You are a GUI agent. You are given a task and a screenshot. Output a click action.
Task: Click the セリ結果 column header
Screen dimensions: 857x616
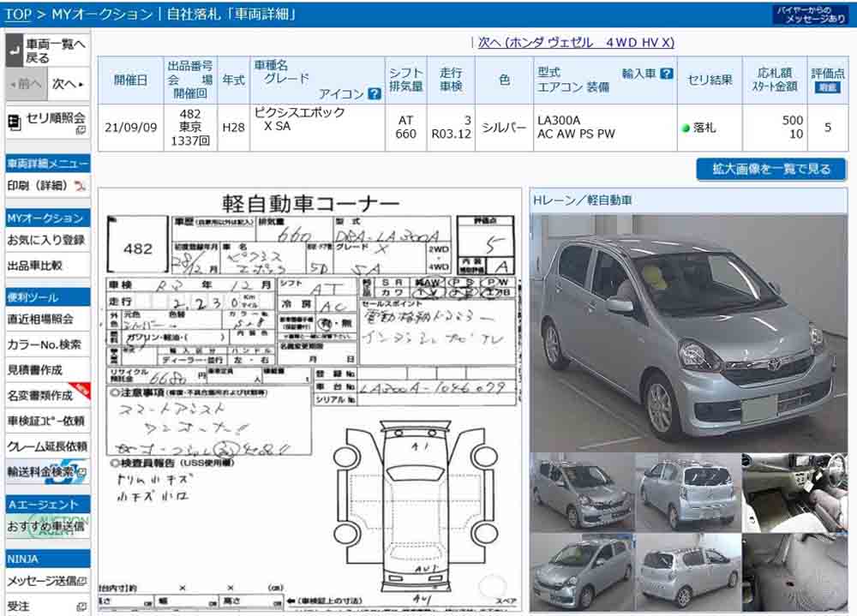710,81
